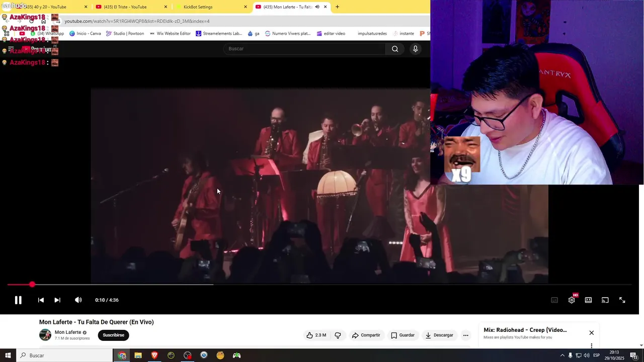
Task: Show hidden system tray icons
Action: (x=562, y=355)
